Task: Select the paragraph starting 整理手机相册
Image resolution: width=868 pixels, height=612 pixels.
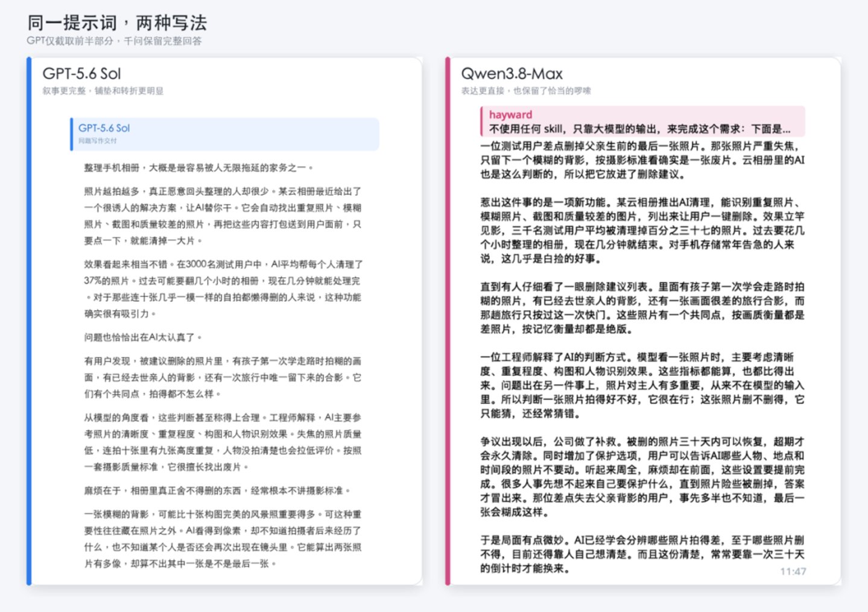Action: tap(198, 168)
